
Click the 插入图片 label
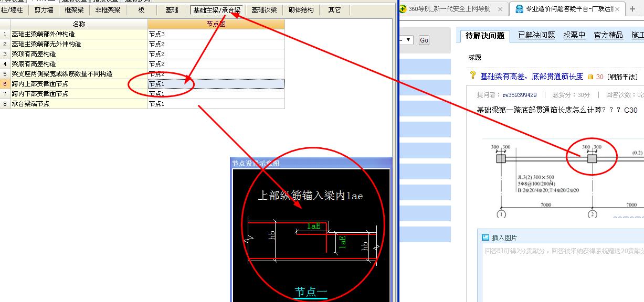tap(504, 238)
